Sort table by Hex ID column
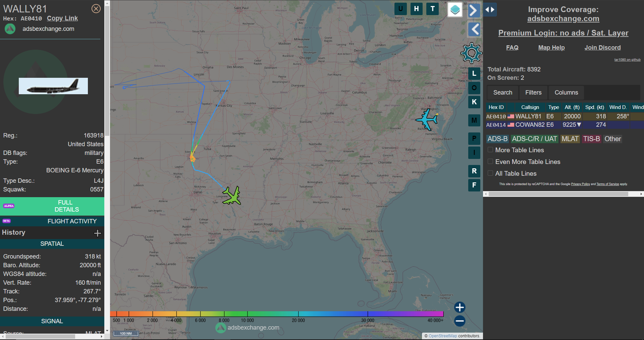644x340 pixels. click(496, 107)
